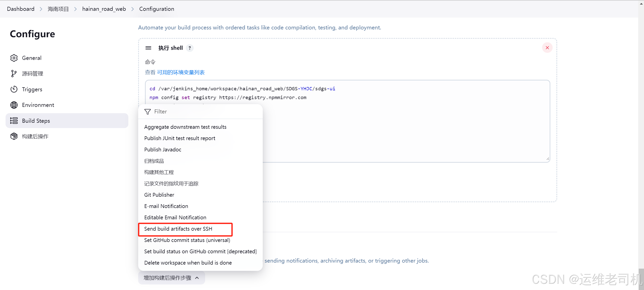This screenshot has height=290, width=644.
Task: Open 海南项目 breadcrumb
Action: [58, 9]
